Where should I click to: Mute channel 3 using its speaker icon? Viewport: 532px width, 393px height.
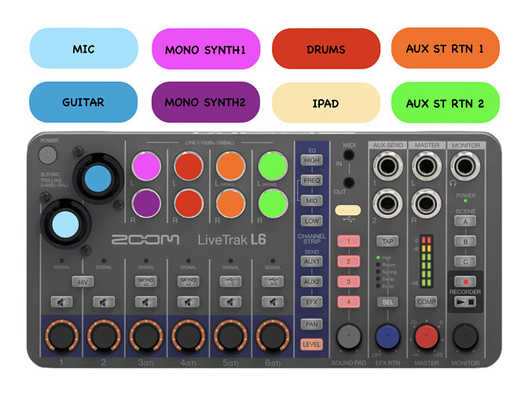(145, 301)
